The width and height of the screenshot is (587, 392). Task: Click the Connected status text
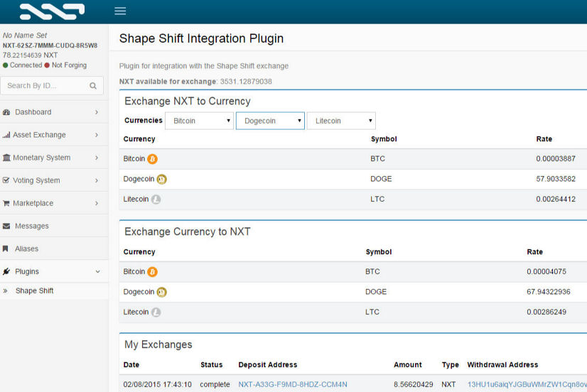point(26,65)
